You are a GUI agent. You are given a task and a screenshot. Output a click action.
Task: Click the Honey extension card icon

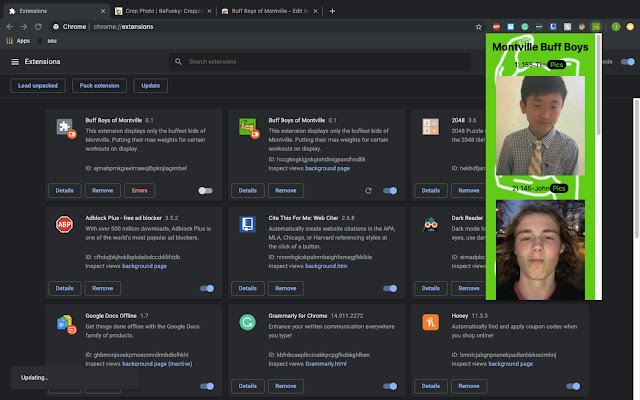coord(431,322)
